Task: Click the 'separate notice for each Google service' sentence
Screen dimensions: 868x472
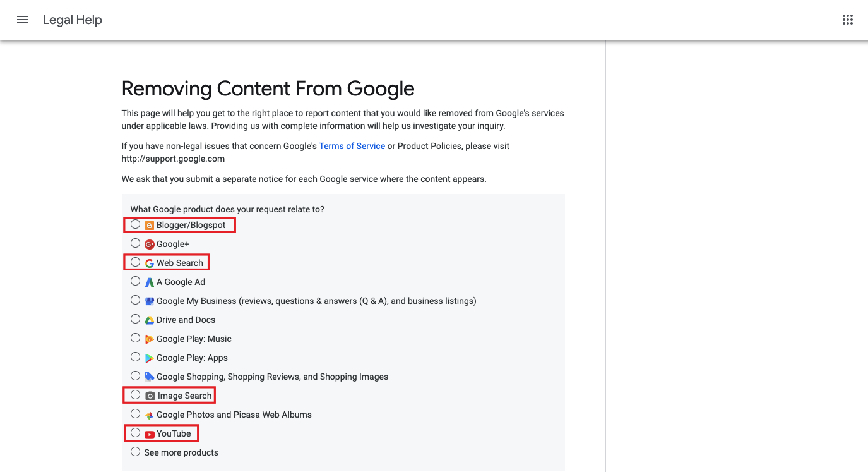Action: tap(304, 179)
